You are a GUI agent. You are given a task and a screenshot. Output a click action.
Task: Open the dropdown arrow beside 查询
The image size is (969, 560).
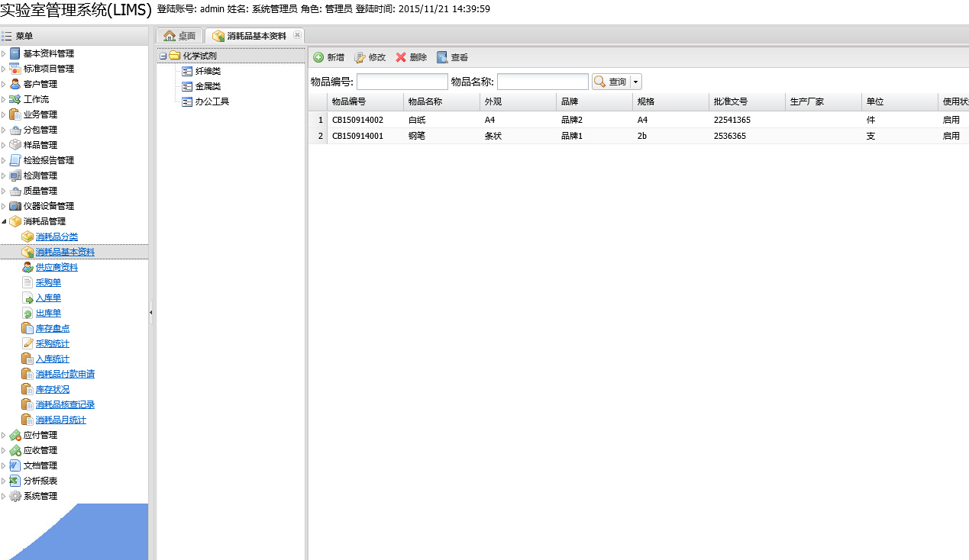[x=636, y=82]
